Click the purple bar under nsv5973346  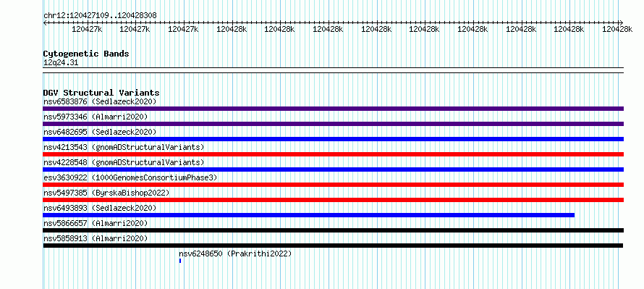coord(333,124)
